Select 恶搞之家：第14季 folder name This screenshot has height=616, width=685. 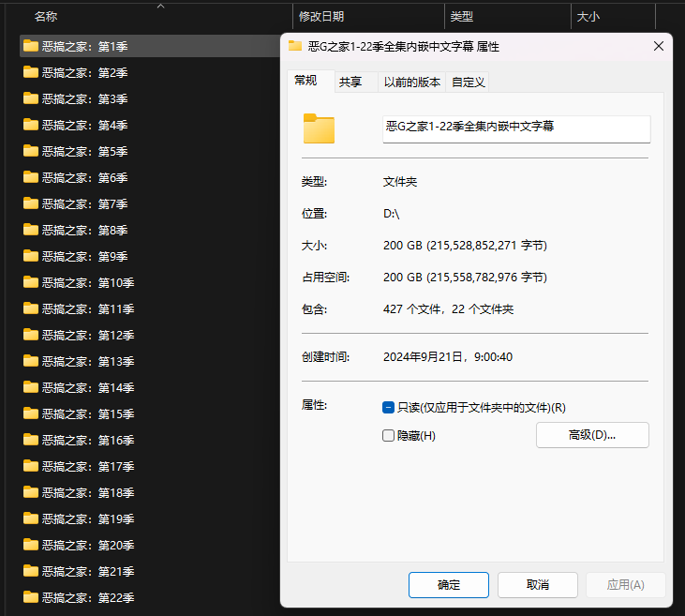pyautogui.click(x=88, y=388)
